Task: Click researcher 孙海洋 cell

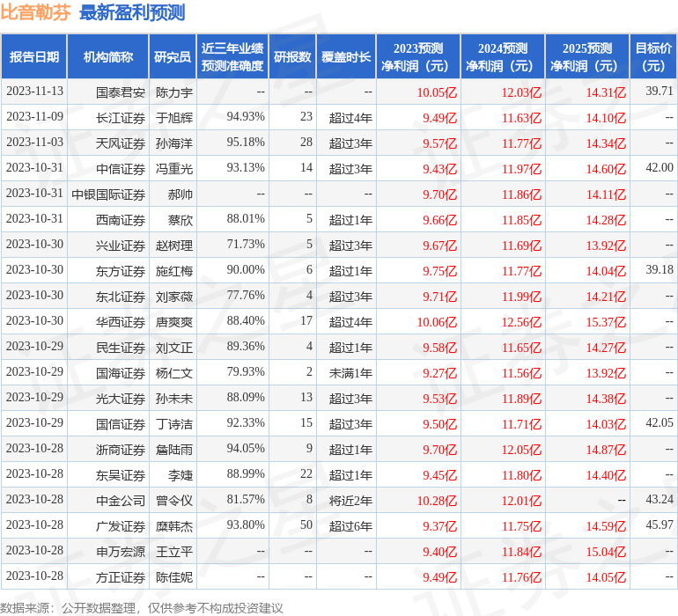Action: tap(174, 143)
